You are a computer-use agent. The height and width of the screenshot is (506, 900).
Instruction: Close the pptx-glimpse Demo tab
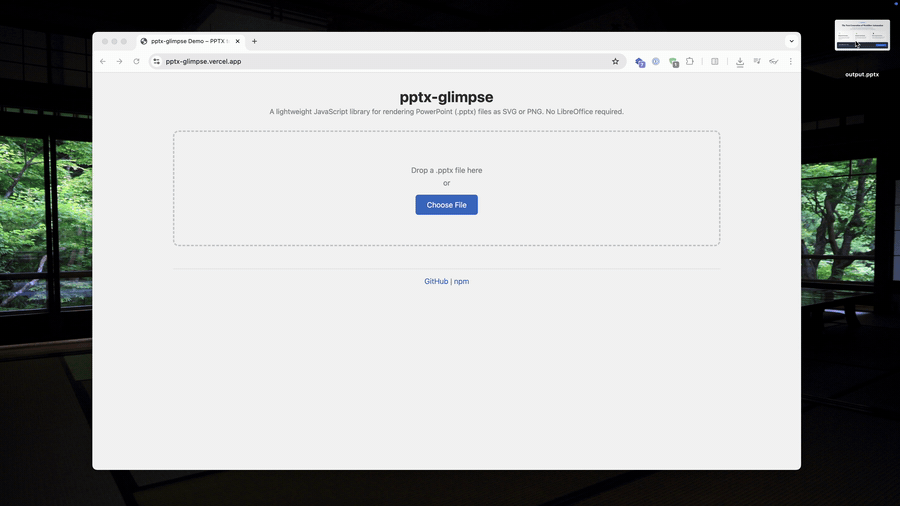(x=238, y=41)
